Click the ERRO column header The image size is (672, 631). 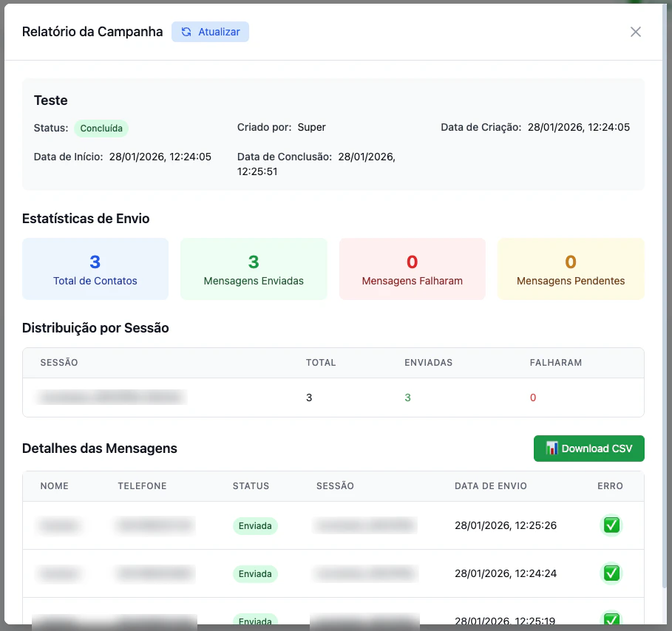pos(611,485)
